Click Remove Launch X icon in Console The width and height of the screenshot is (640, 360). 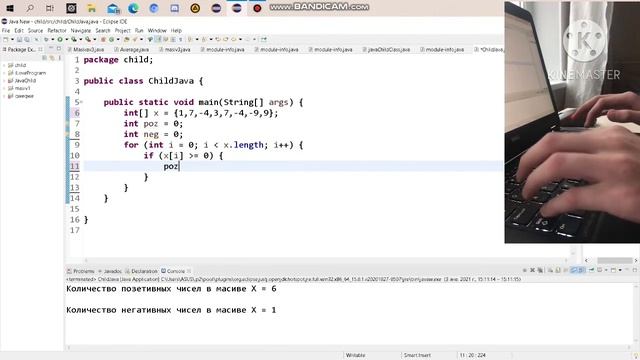[x=532, y=270]
